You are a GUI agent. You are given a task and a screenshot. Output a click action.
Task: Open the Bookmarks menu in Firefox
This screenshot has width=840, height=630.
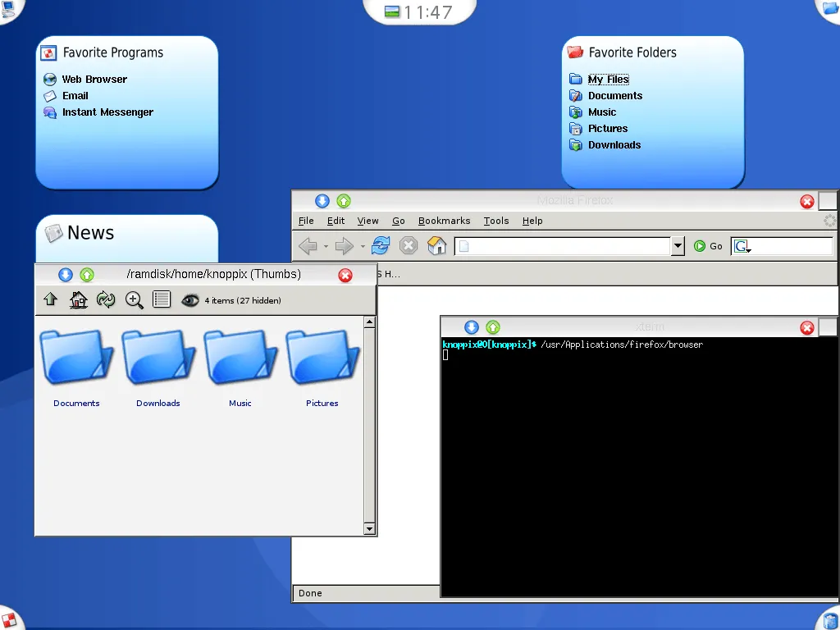pos(444,220)
